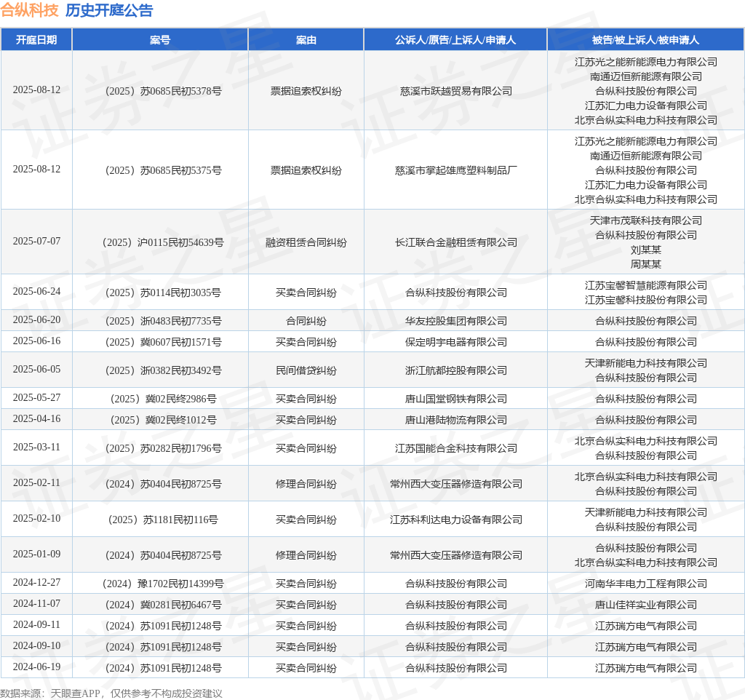Image resolution: width=745 pixels, height=700 pixels.
Task: Click defendant 天津市茂联科技有限公司
Action: click(x=646, y=220)
